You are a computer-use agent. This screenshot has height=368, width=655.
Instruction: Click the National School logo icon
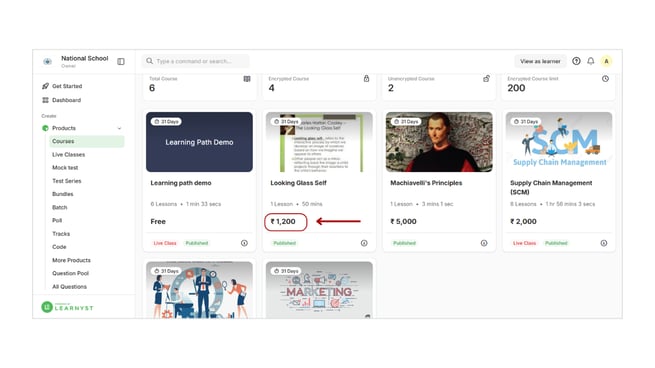tap(48, 61)
